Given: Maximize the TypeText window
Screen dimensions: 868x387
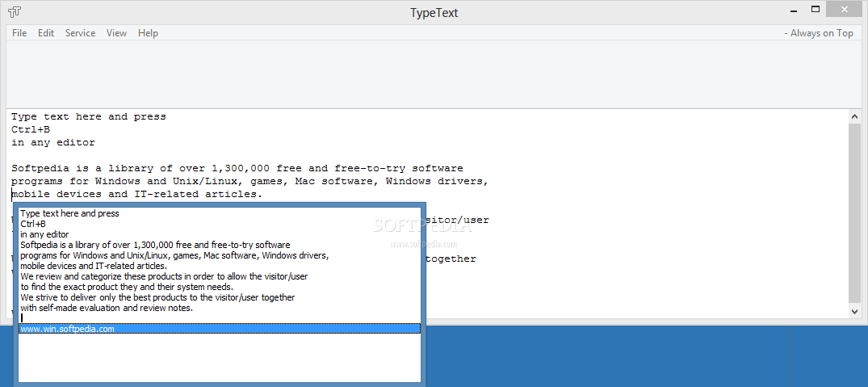Looking at the screenshot, I should pyautogui.click(x=816, y=10).
